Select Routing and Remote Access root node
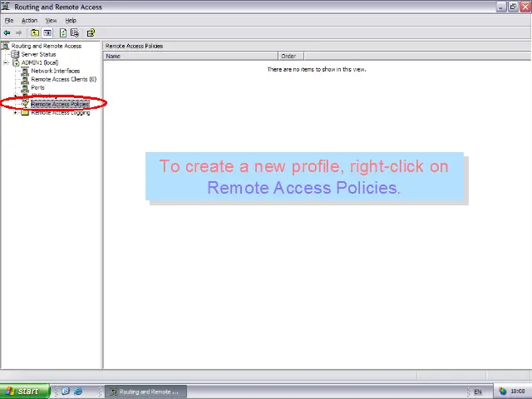 pos(47,46)
